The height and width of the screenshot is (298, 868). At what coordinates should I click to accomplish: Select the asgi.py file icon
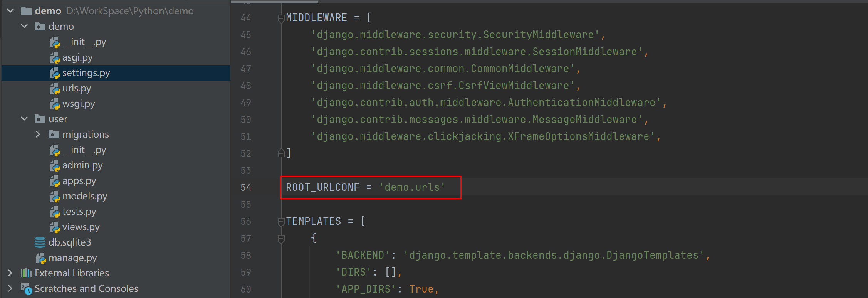coord(55,57)
